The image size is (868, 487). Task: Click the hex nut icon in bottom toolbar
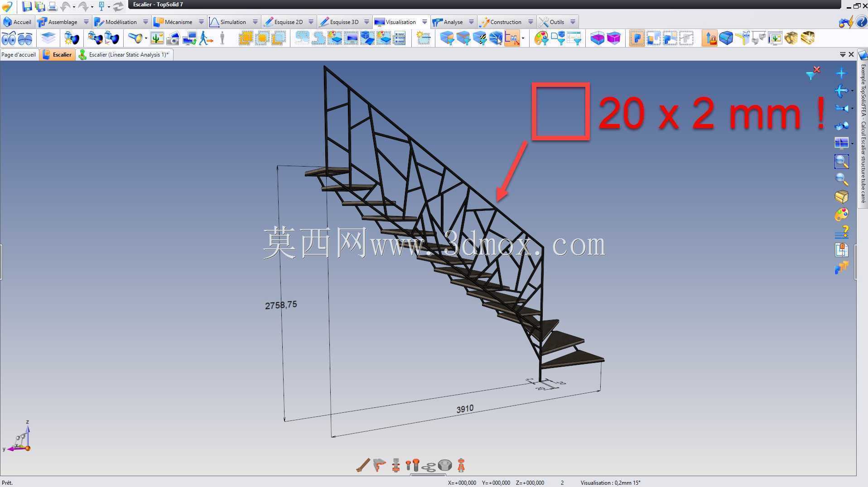(445, 465)
